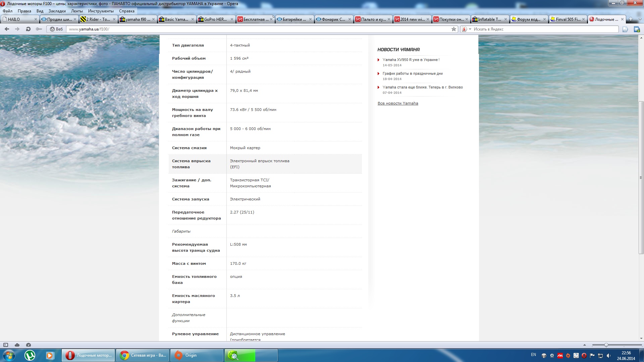Open Yamaha XV950 R news link

(411, 60)
